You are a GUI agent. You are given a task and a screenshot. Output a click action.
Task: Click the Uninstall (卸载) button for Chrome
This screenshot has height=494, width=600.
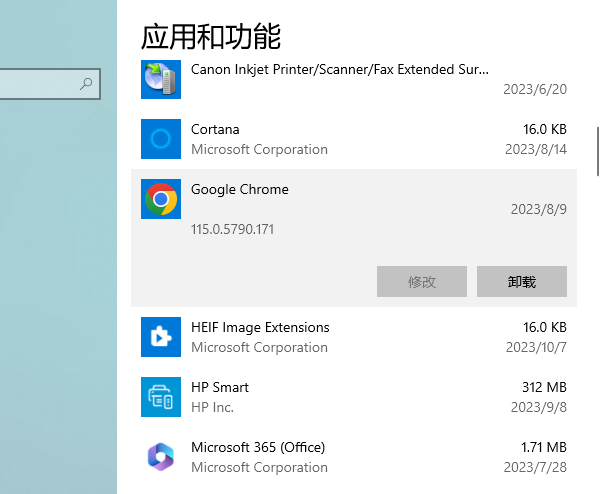pos(522,282)
